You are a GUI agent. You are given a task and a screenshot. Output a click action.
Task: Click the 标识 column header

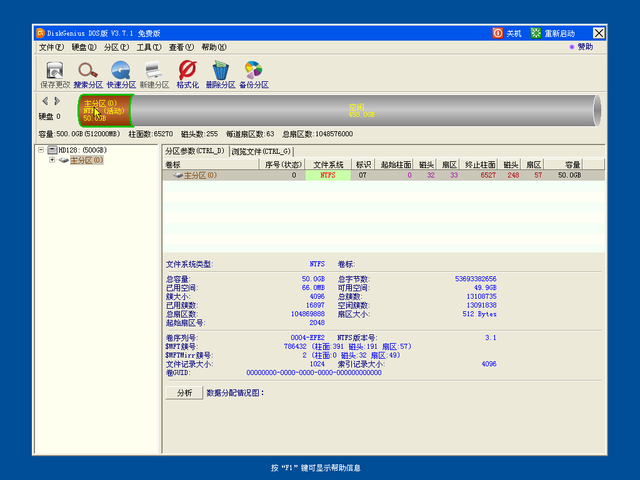pyautogui.click(x=363, y=164)
